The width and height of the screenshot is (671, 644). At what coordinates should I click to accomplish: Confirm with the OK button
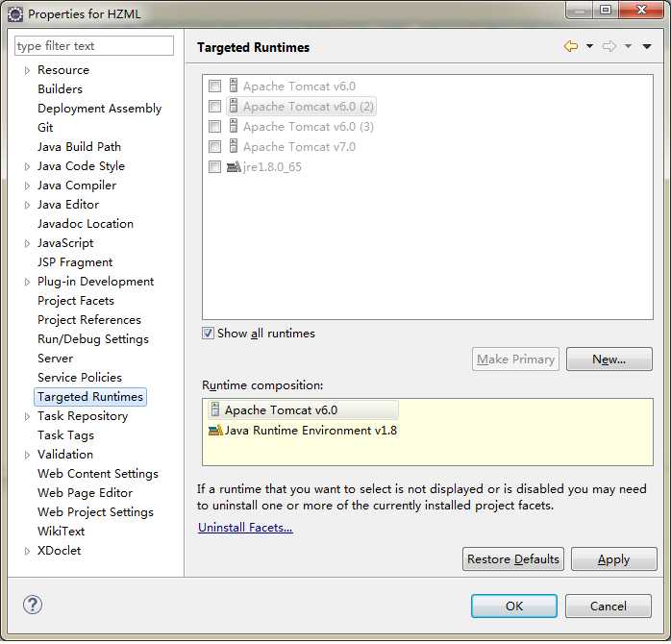point(514,606)
